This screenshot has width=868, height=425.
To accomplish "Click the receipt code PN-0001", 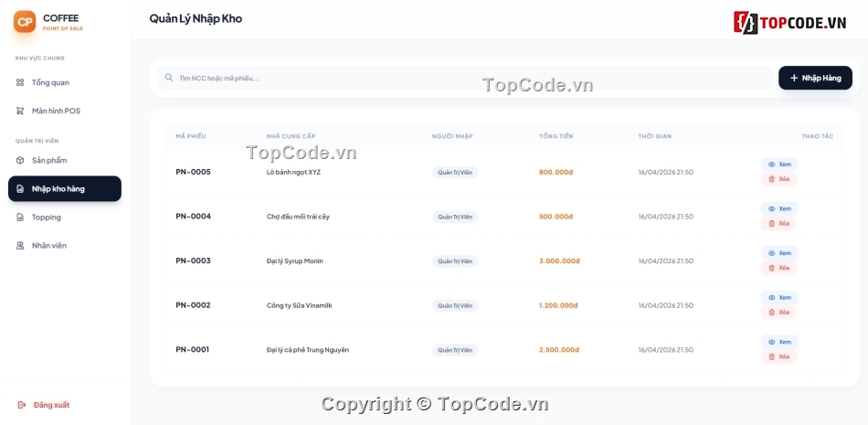I will [193, 350].
